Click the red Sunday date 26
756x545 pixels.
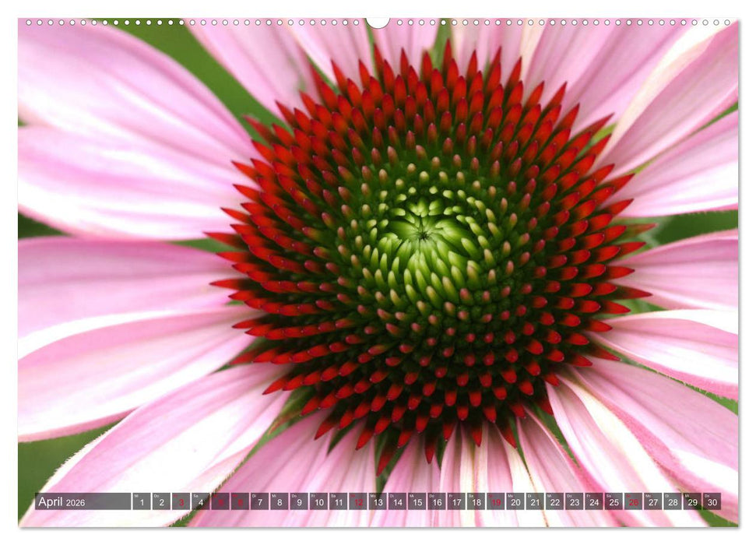633,501
